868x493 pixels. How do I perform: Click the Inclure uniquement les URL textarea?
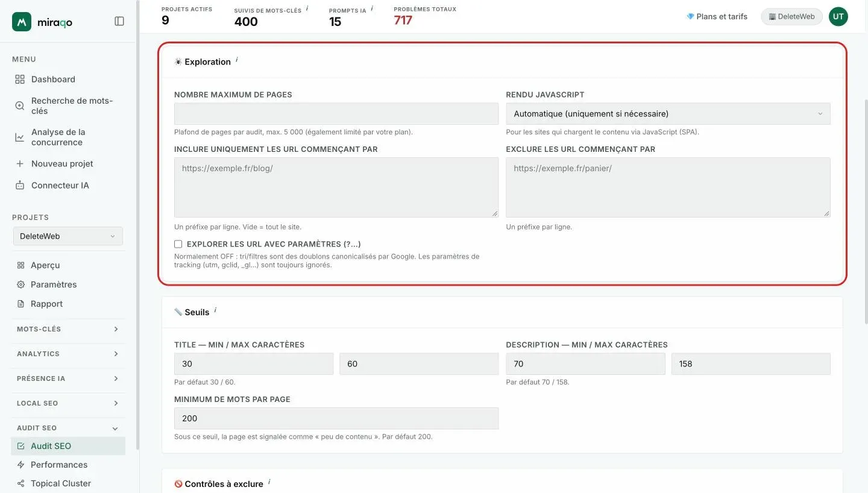[x=336, y=187]
